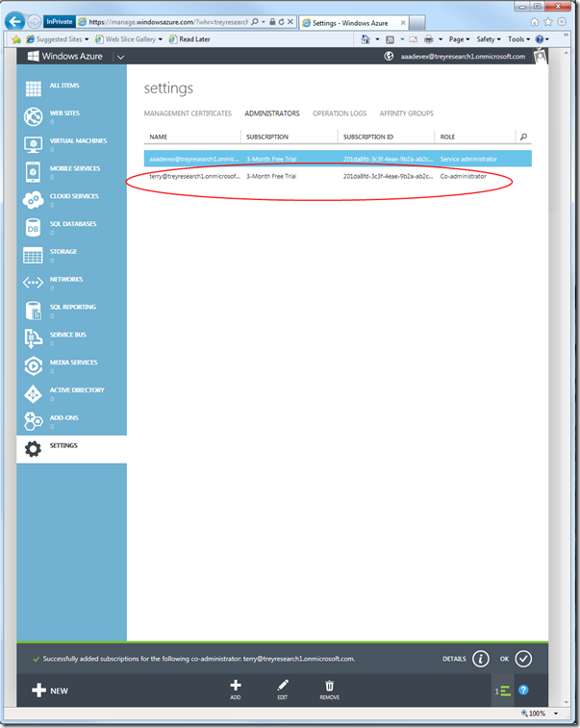580x728 pixels.
Task: Click the browser address bar
Action: tap(168, 22)
